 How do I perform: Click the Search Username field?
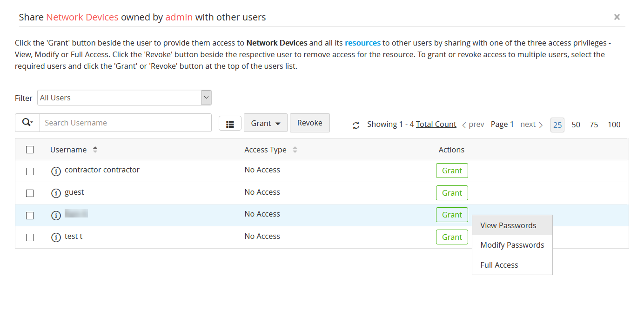(126, 123)
